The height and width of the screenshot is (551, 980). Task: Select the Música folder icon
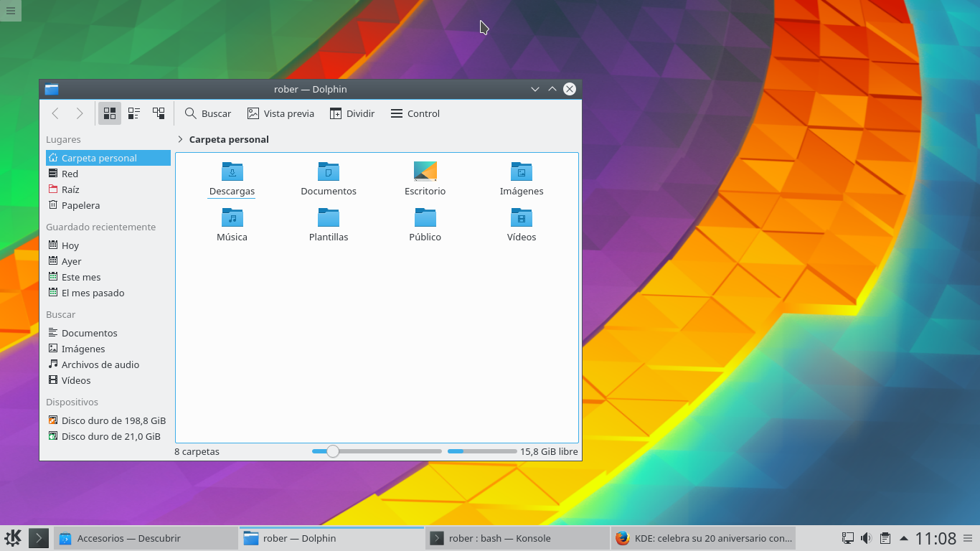(x=232, y=217)
